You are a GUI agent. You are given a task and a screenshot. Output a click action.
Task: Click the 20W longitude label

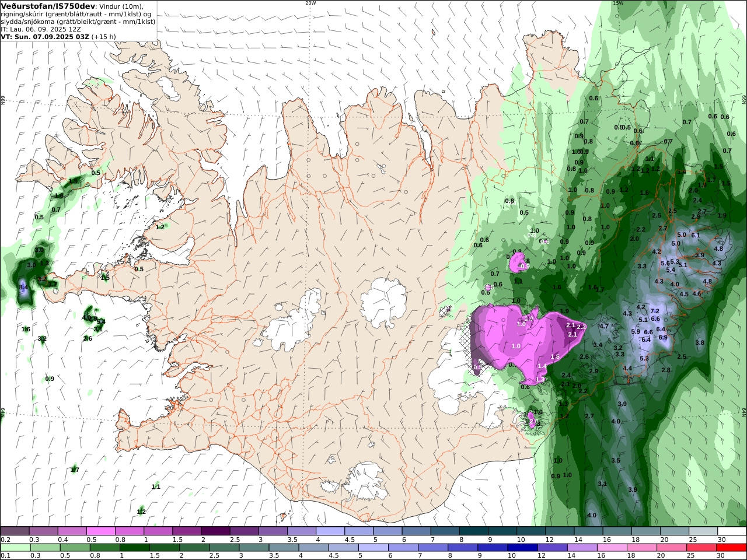pyautogui.click(x=310, y=3)
